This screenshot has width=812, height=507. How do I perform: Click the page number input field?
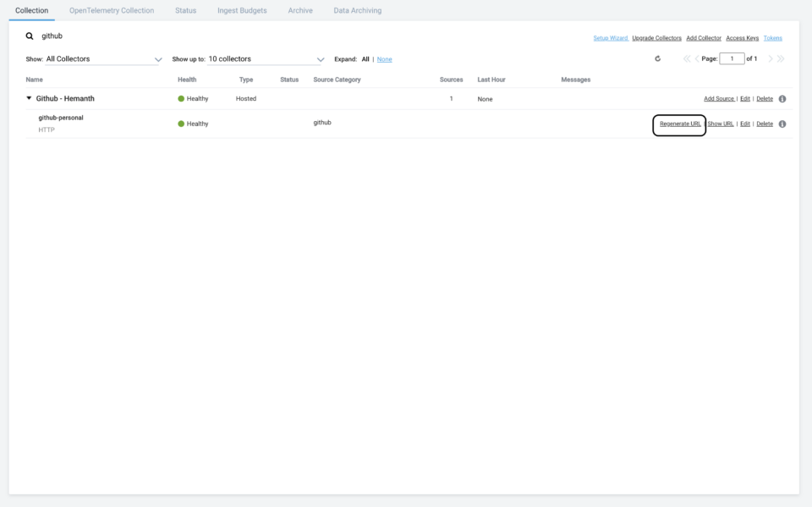click(731, 58)
